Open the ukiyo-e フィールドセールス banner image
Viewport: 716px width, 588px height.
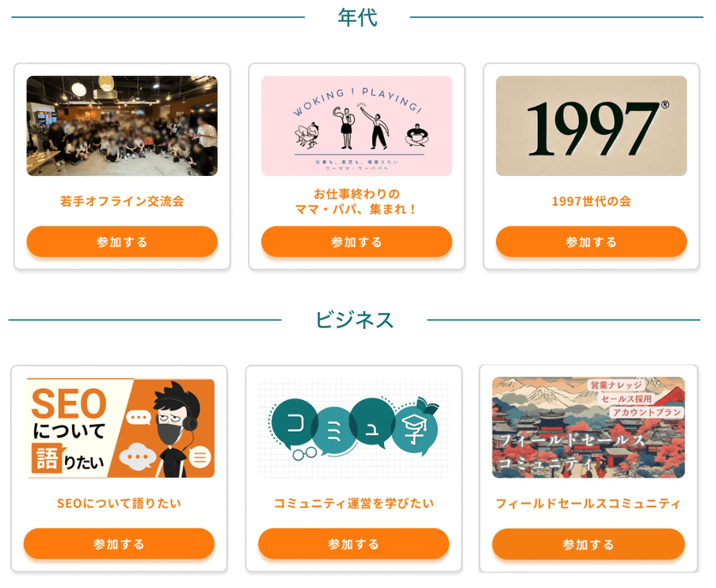pos(588,428)
